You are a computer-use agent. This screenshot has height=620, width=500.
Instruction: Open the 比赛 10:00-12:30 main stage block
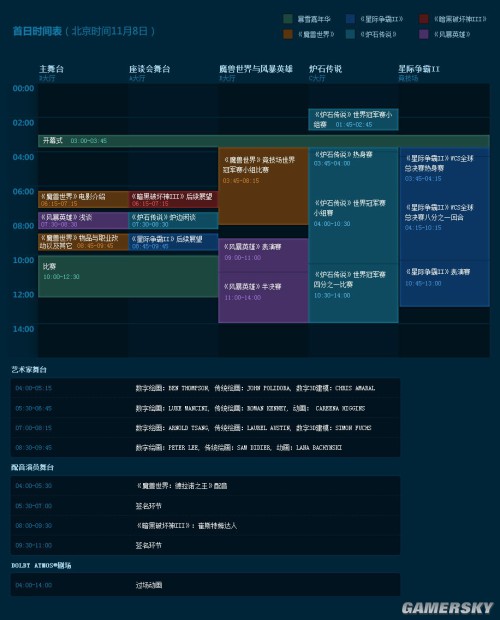tap(128, 276)
